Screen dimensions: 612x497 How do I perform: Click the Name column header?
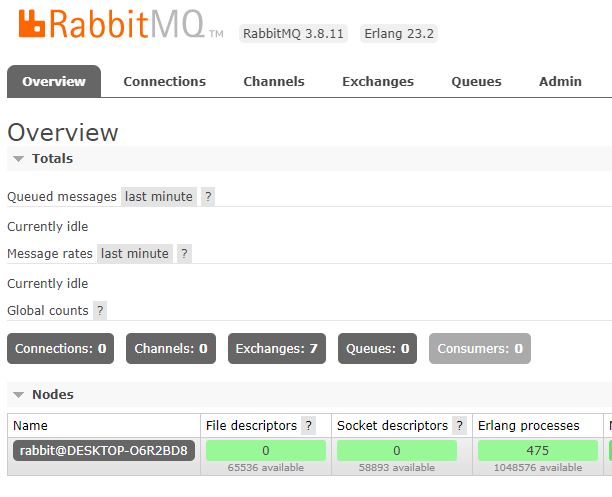(x=30, y=426)
